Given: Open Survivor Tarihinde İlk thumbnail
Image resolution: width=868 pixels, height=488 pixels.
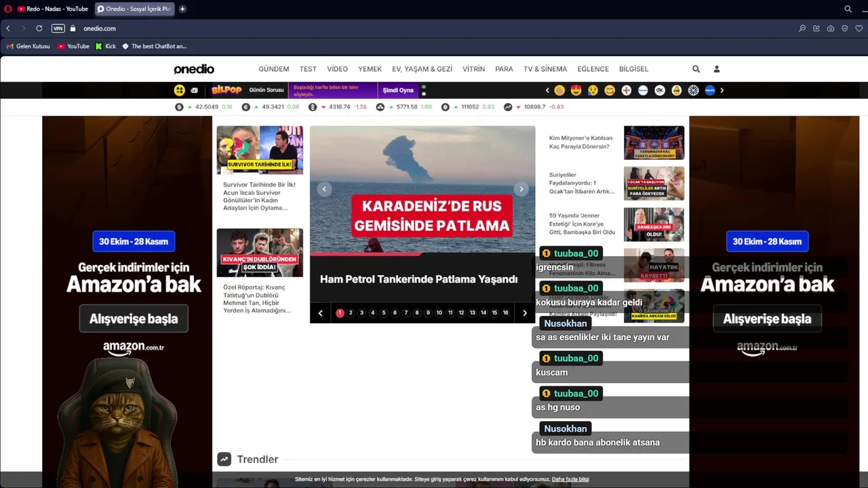Looking at the screenshot, I should tap(260, 150).
